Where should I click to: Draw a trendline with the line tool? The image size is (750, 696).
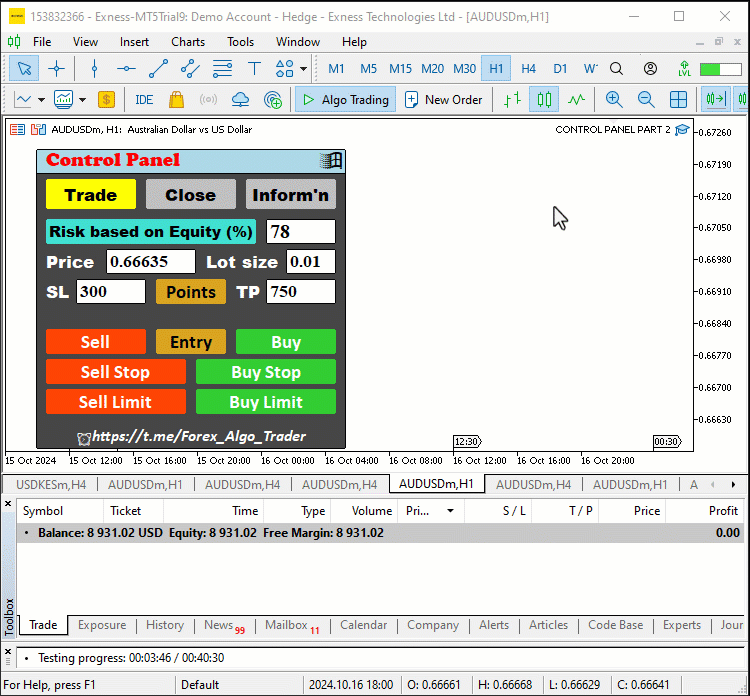(158, 69)
